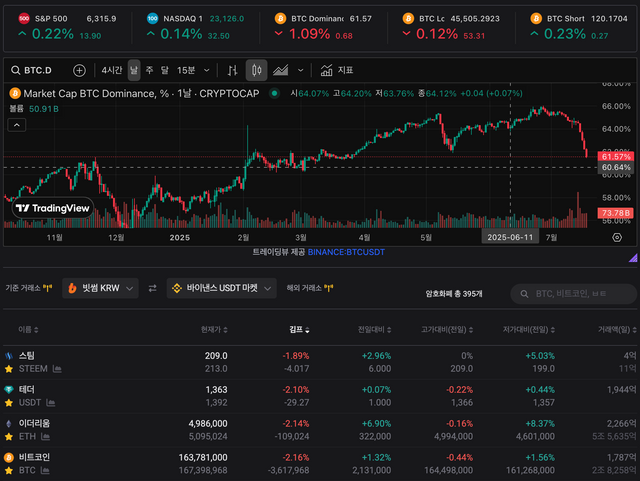
Task: Open STEEM chart icon
Action: click(57, 369)
